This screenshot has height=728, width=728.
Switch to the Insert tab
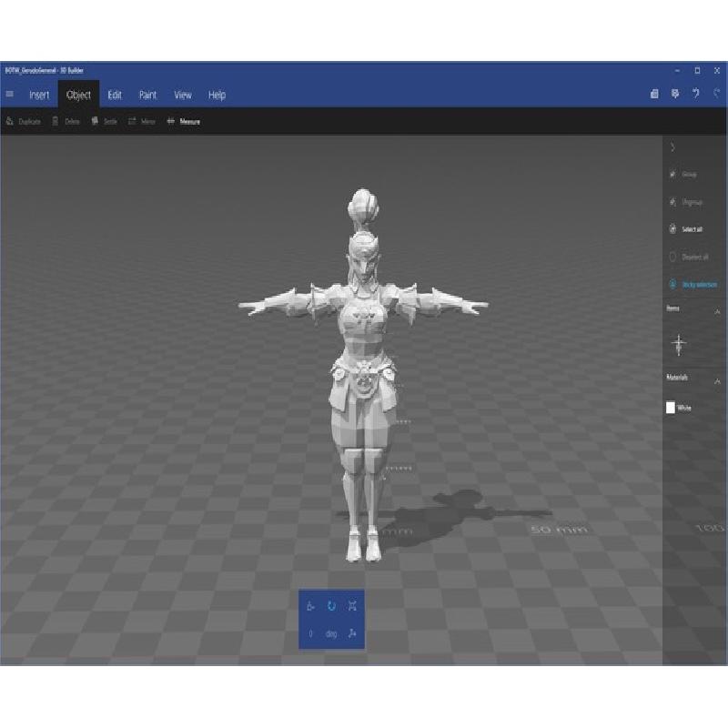pyautogui.click(x=39, y=96)
